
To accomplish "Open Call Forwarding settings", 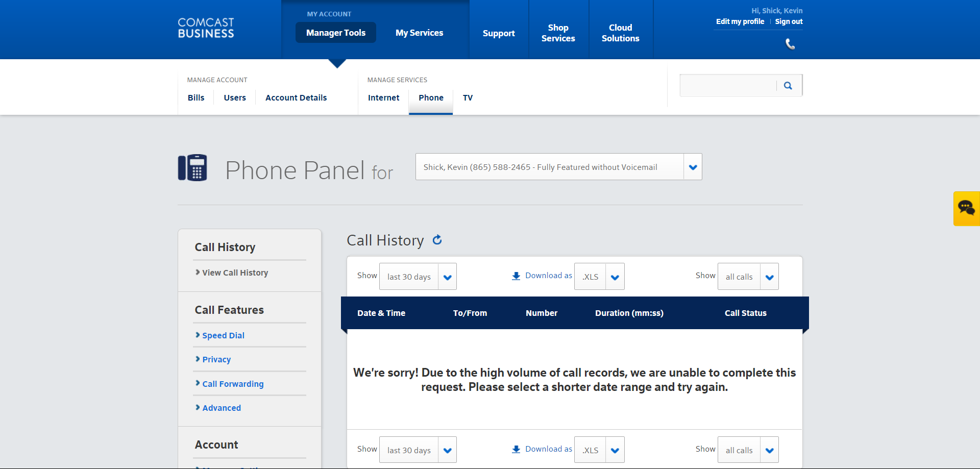I will 233,384.
